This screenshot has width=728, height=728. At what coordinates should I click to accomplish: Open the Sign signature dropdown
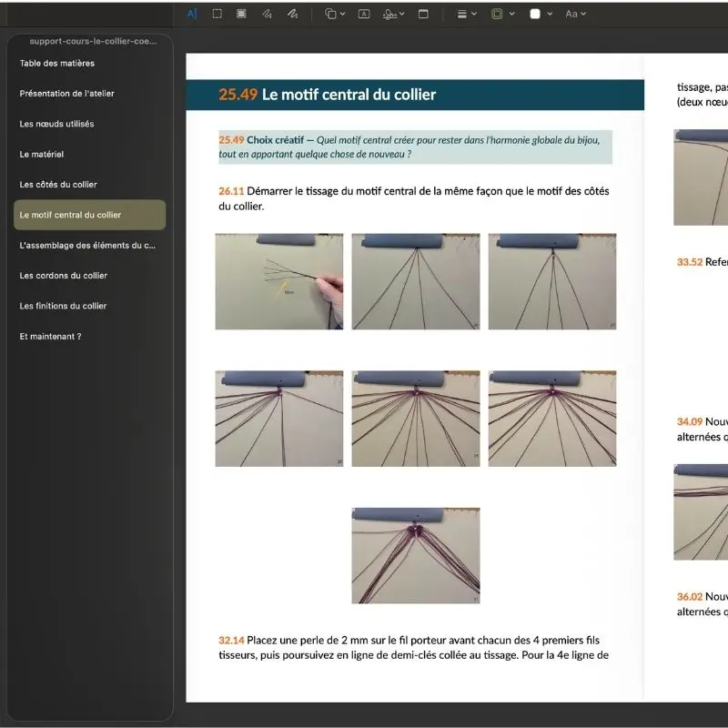[x=393, y=14]
